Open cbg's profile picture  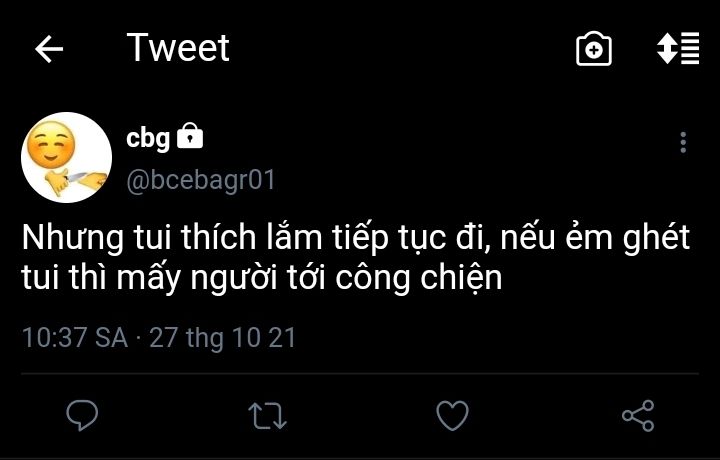66,157
